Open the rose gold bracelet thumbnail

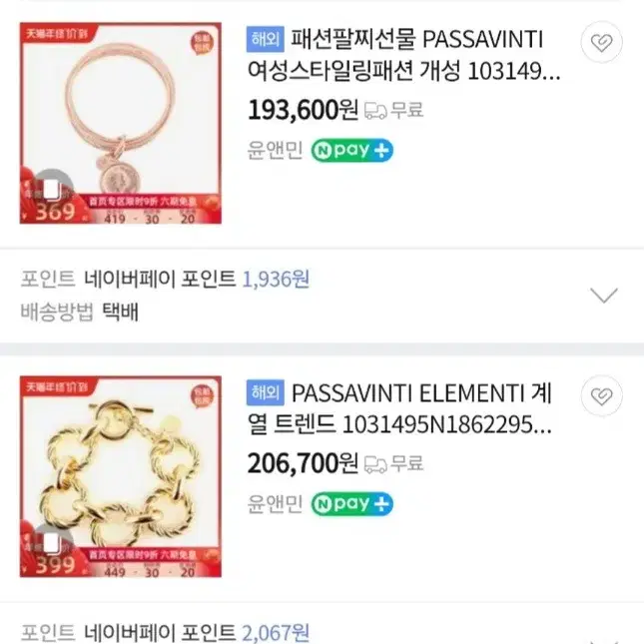point(121,123)
